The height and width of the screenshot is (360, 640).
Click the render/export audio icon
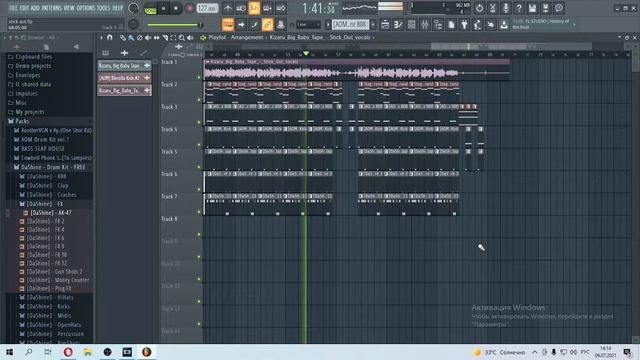[x=545, y=8]
